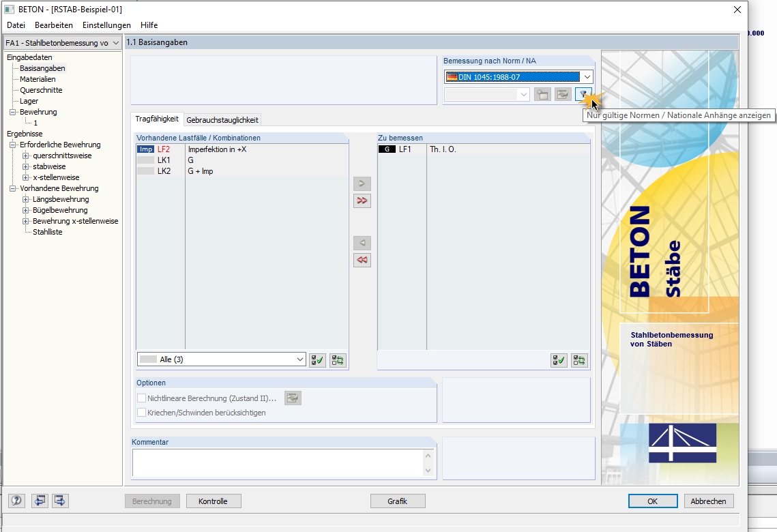Switch to the Gebrauchstauglichkeit tab
This screenshot has width=777, height=532.
pyautogui.click(x=222, y=120)
